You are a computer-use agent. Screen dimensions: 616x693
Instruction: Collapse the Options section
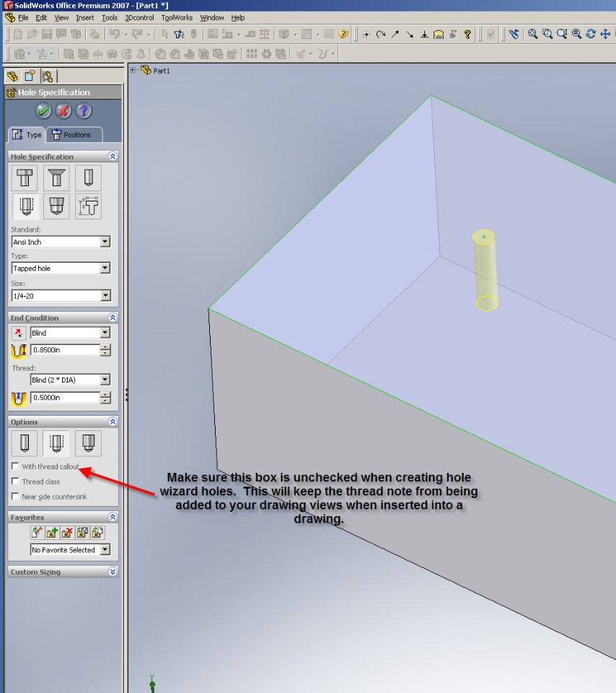tap(113, 422)
